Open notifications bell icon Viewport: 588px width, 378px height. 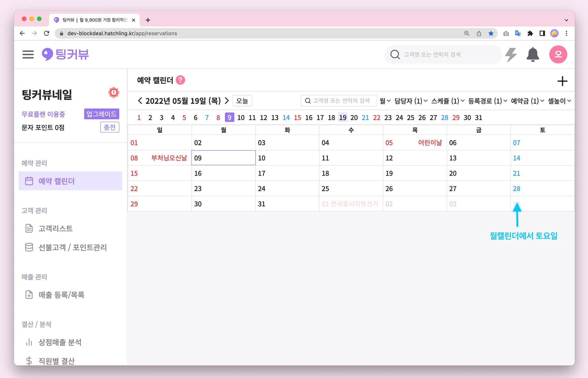click(533, 54)
